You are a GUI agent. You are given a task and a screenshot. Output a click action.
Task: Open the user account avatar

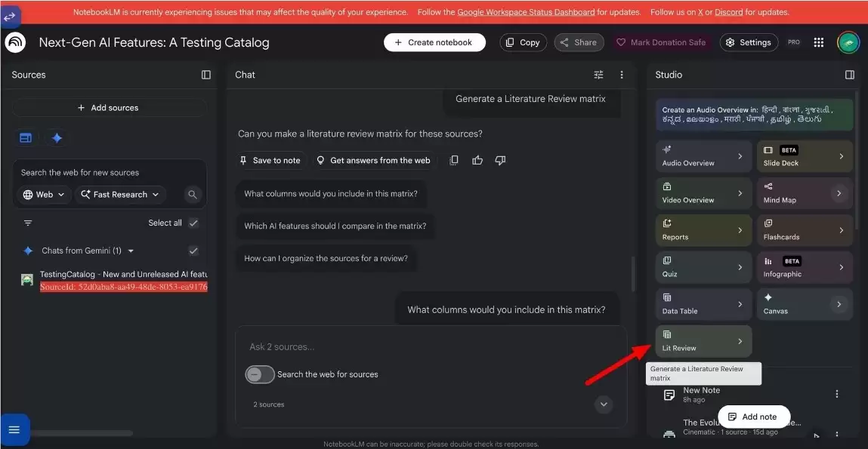tap(848, 42)
